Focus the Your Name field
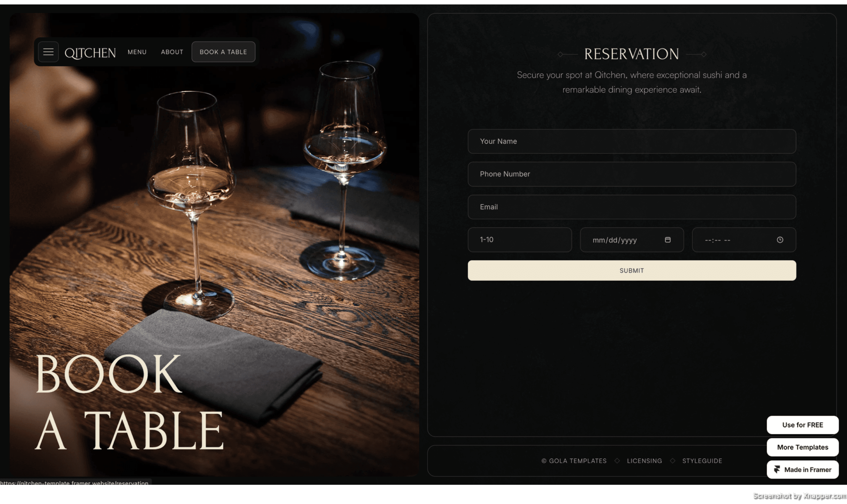 (x=632, y=141)
